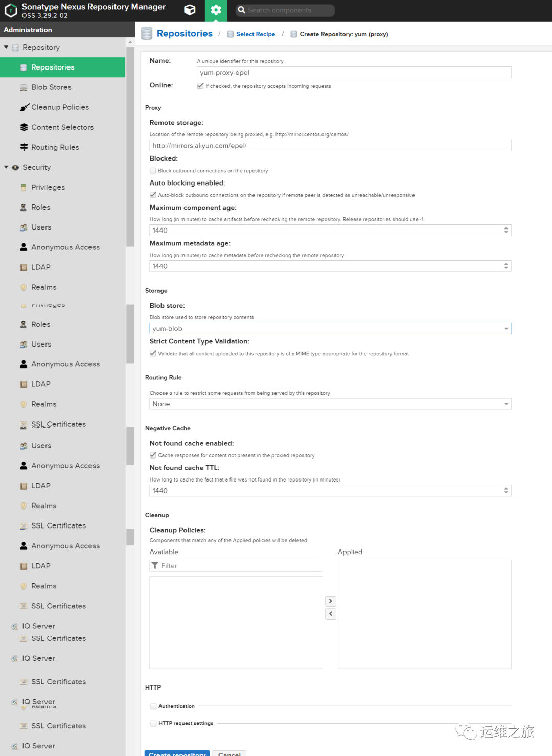Image resolution: width=552 pixels, height=756 pixels.
Task: Enable Block outbound connections checkbox
Action: (153, 171)
